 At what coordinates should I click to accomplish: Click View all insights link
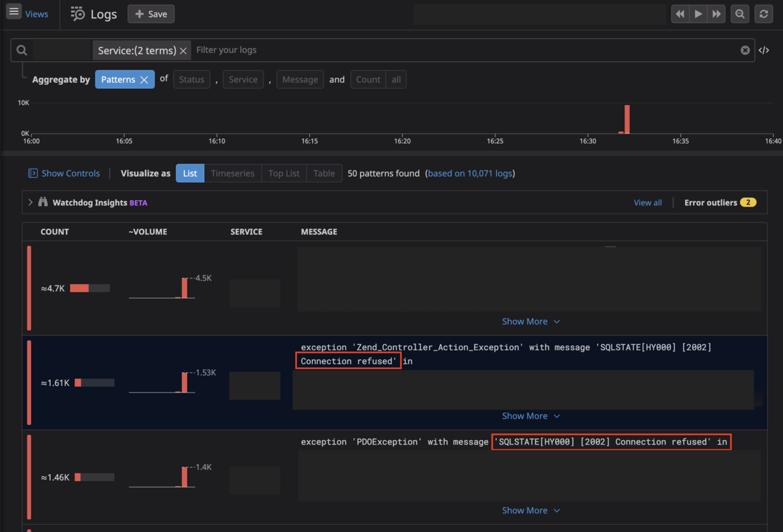click(x=648, y=203)
